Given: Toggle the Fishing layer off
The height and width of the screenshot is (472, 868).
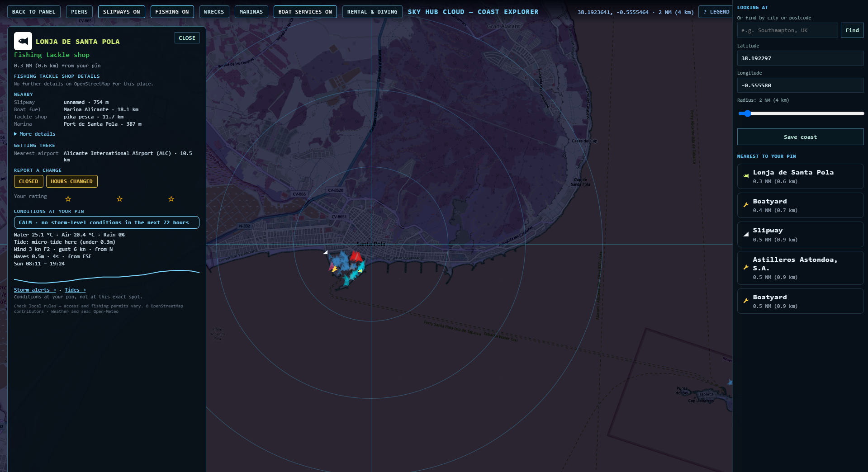Looking at the screenshot, I should pyautogui.click(x=172, y=12).
